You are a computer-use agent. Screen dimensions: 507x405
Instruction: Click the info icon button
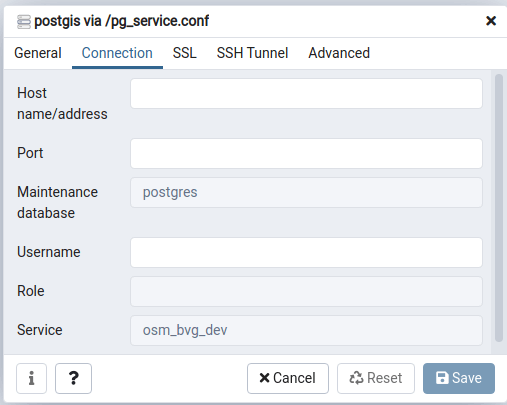[31, 378]
